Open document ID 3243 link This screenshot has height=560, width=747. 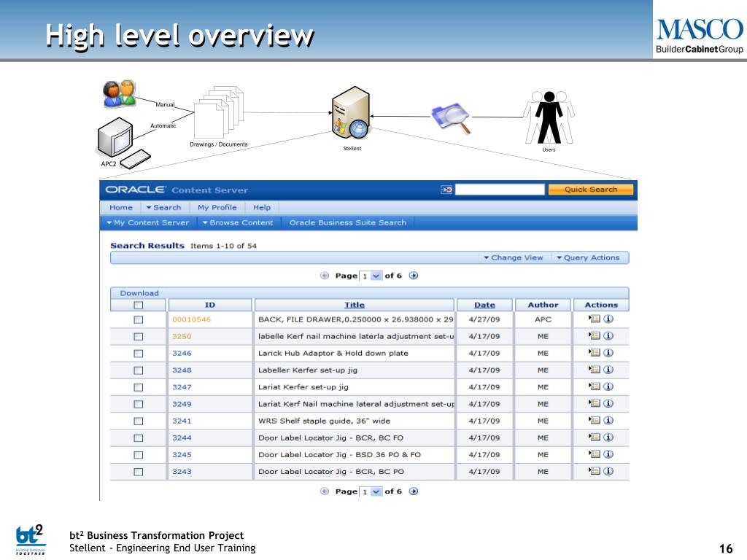pos(182,472)
